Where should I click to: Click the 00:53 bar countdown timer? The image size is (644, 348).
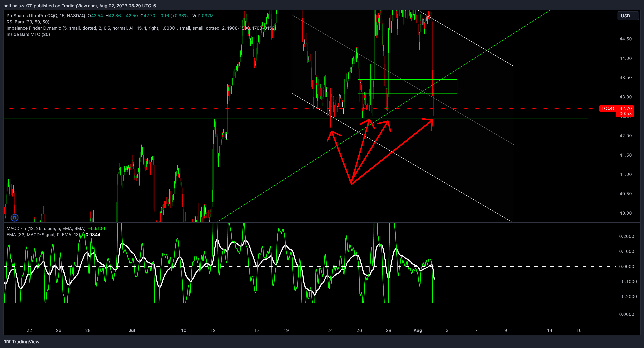pyautogui.click(x=625, y=114)
